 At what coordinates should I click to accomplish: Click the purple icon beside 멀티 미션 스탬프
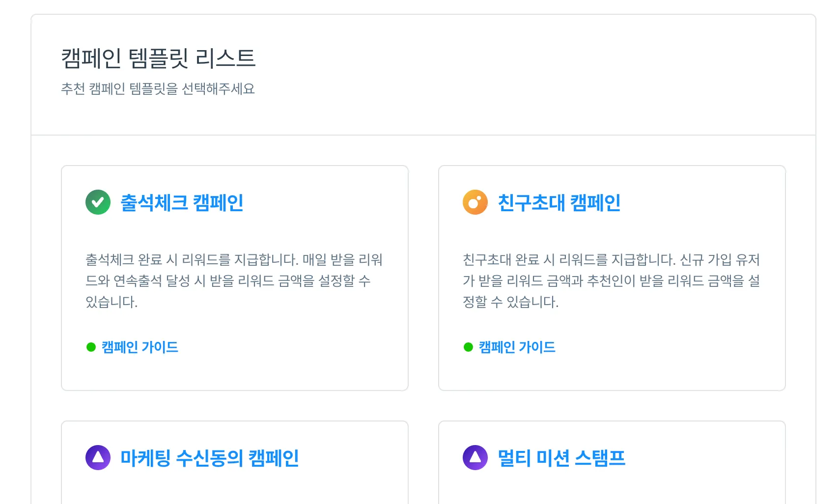click(x=475, y=458)
